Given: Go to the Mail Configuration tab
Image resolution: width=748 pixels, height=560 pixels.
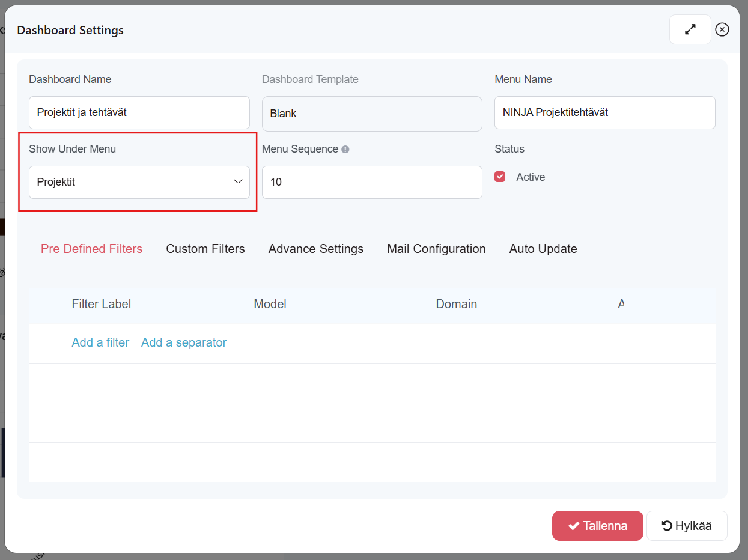Looking at the screenshot, I should [x=436, y=249].
